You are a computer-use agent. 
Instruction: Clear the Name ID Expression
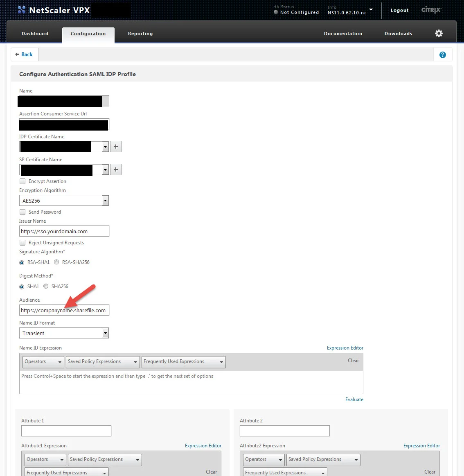pos(353,361)
